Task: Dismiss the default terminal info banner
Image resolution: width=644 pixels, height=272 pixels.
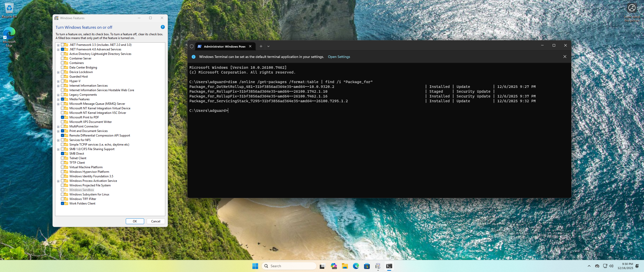Action: click(x=565, y=57)
